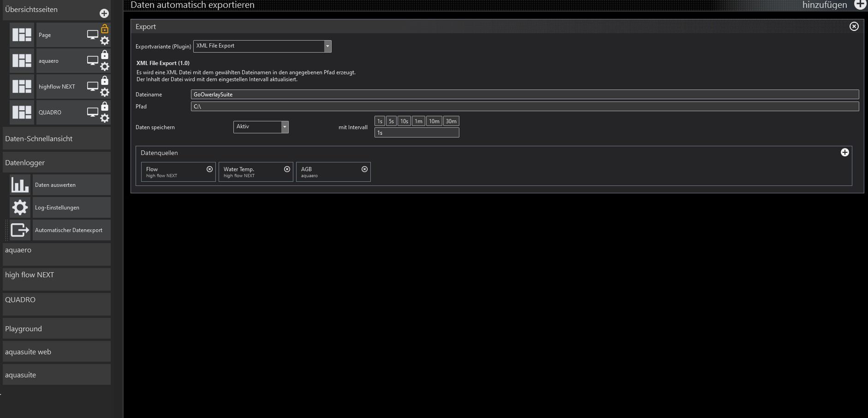Viewport: 868px width, 418px height.
Task: Click the export arrow icon for Automatischer Datenexport
Action: coord(20,230)
